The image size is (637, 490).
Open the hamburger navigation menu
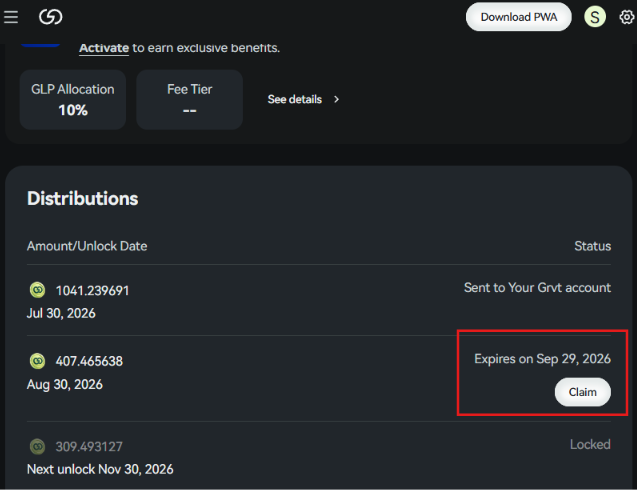[11, 17]
